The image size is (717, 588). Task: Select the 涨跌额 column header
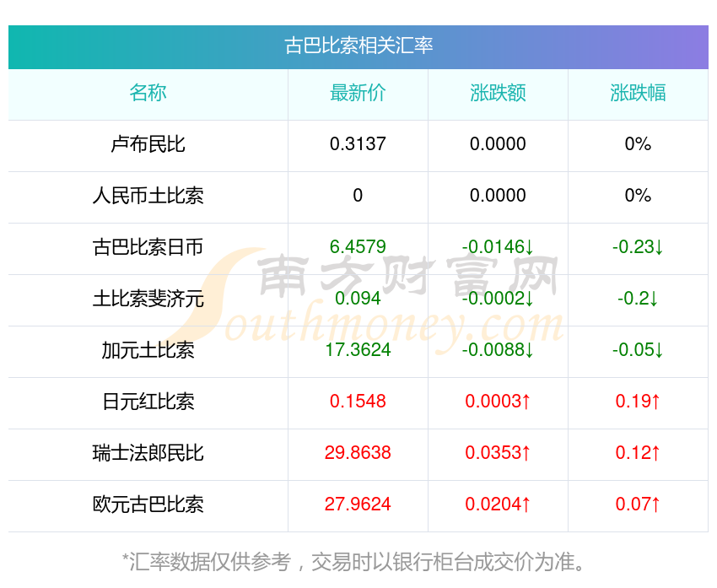tap(498, 93)
